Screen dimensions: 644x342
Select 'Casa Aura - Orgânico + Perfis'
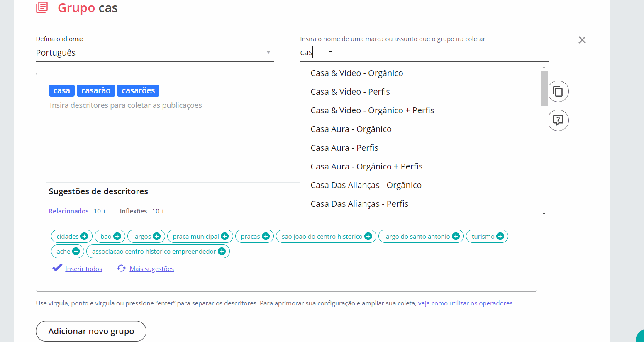[x=366, y=166]
